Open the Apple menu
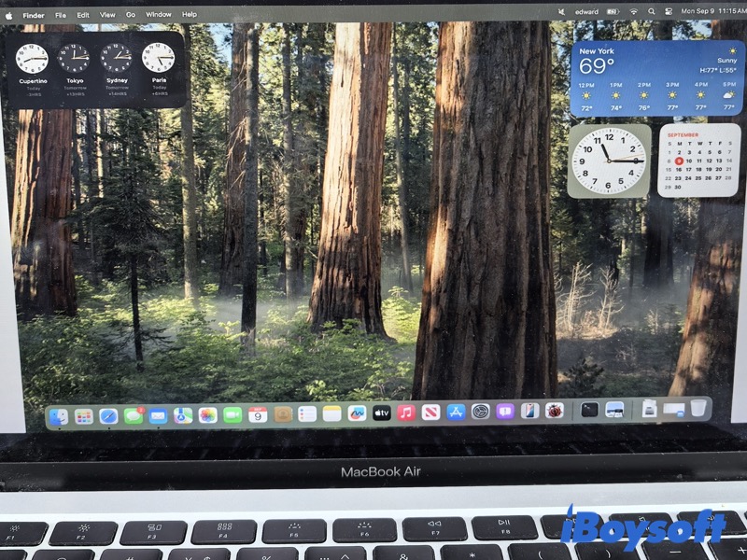Screen dimensions: 747x560 pyautogui.click(x=9, y=16)
